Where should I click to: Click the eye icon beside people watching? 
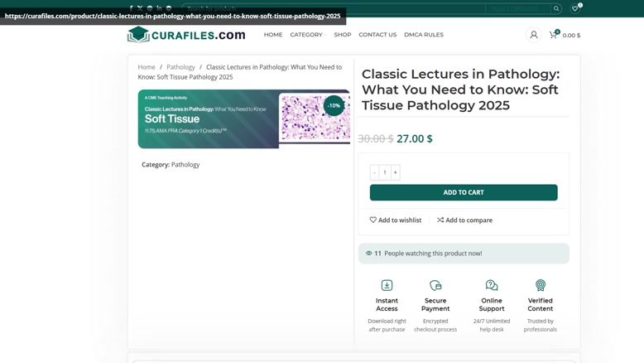point(369,254)
